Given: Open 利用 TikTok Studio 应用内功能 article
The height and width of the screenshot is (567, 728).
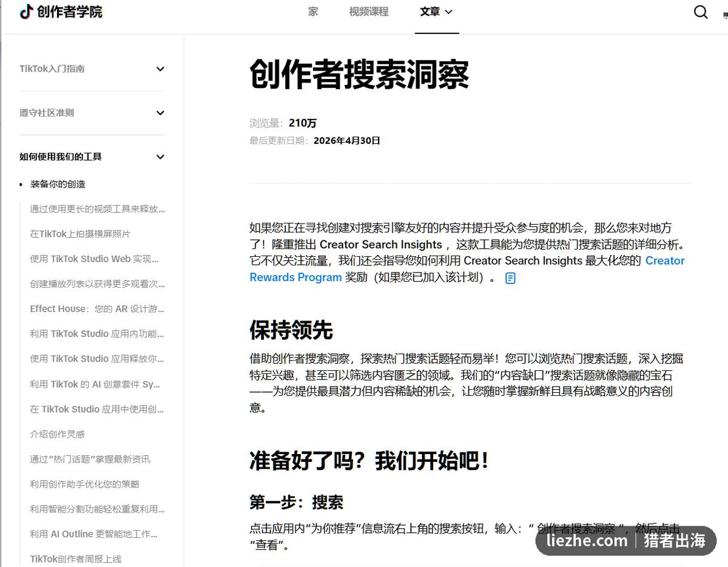Looking at the screenshot, I should pyautogui.click(x=97, y=333).
